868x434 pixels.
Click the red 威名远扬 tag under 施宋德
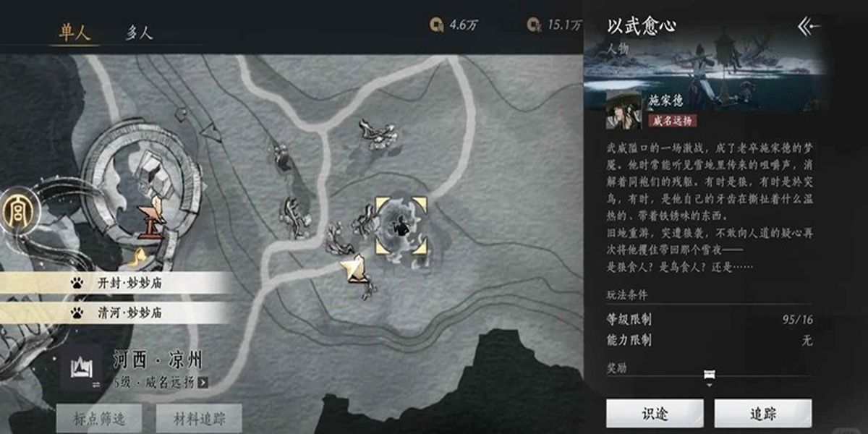(x=672, y=121)
